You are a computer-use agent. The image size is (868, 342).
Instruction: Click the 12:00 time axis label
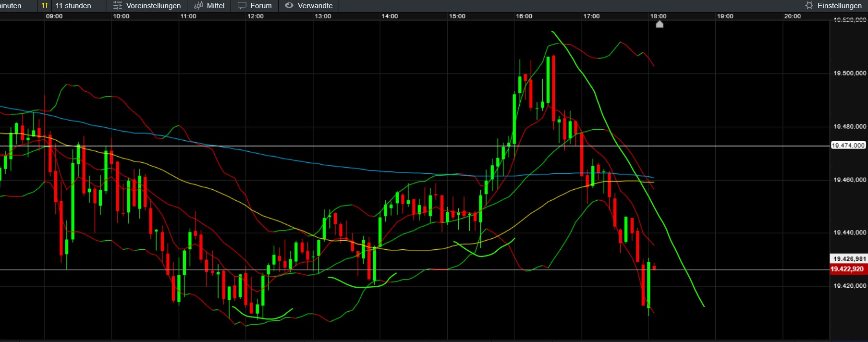pos(256,16)
